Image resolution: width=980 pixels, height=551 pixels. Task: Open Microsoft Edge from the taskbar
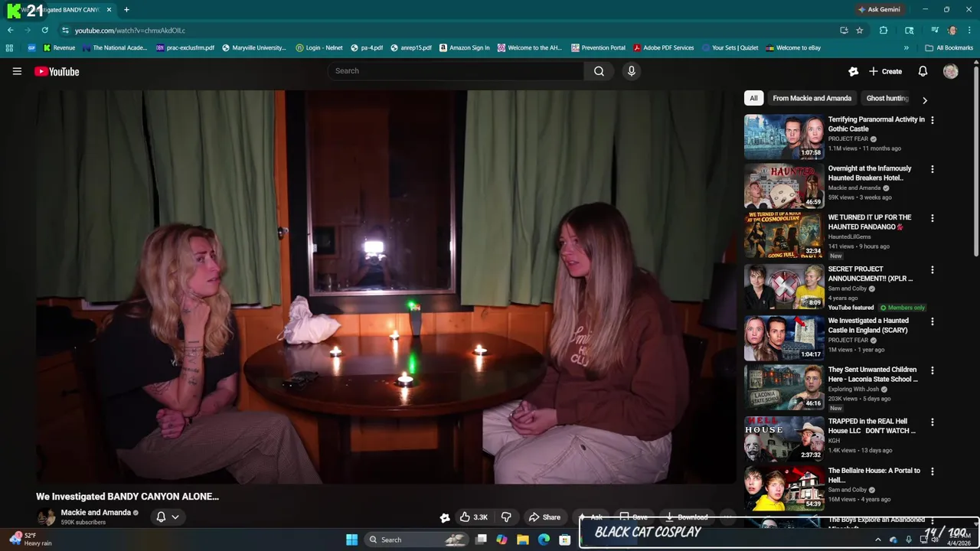coord(544,540)
